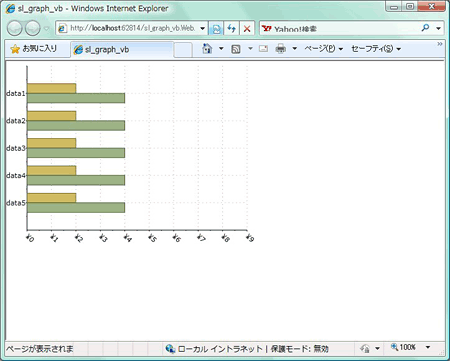Image resolution: width=450 pixels, height=361 pixels.
Task: Click the green bar for data1
Action: pyautogui.click(x=76, y=98)
